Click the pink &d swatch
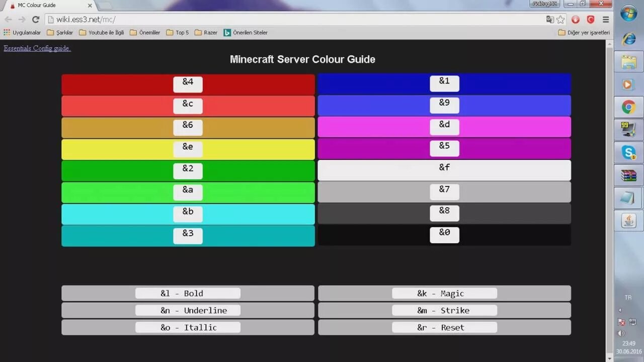The image size is (644, 362). 444,127
